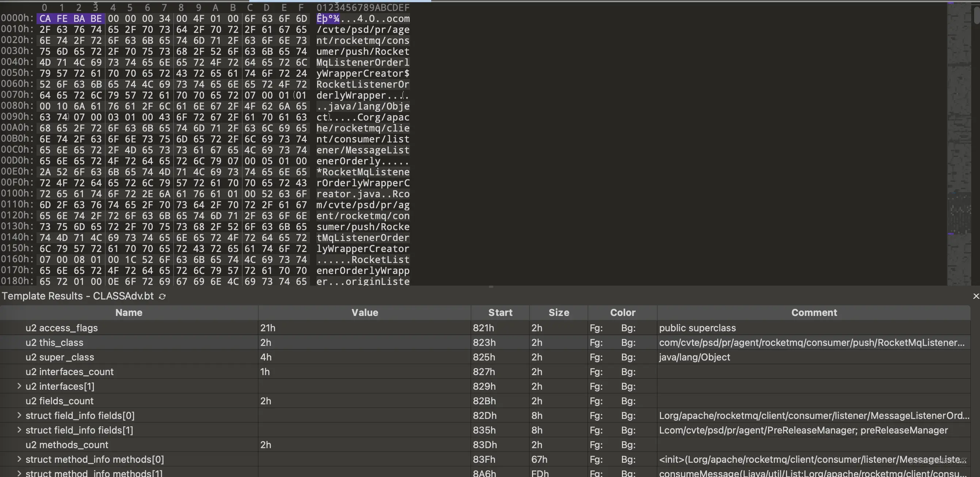Click the Comment column header
The width and height of the screenshot is (980, 477).
814,313
